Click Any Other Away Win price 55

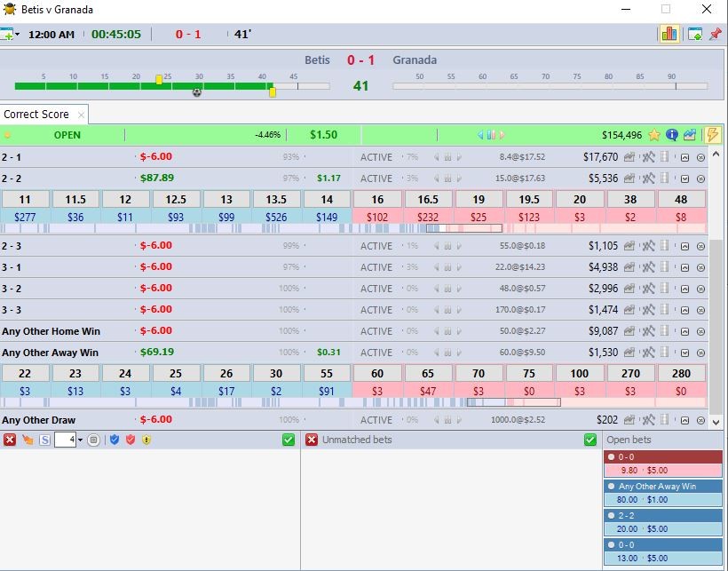point(327,373)
